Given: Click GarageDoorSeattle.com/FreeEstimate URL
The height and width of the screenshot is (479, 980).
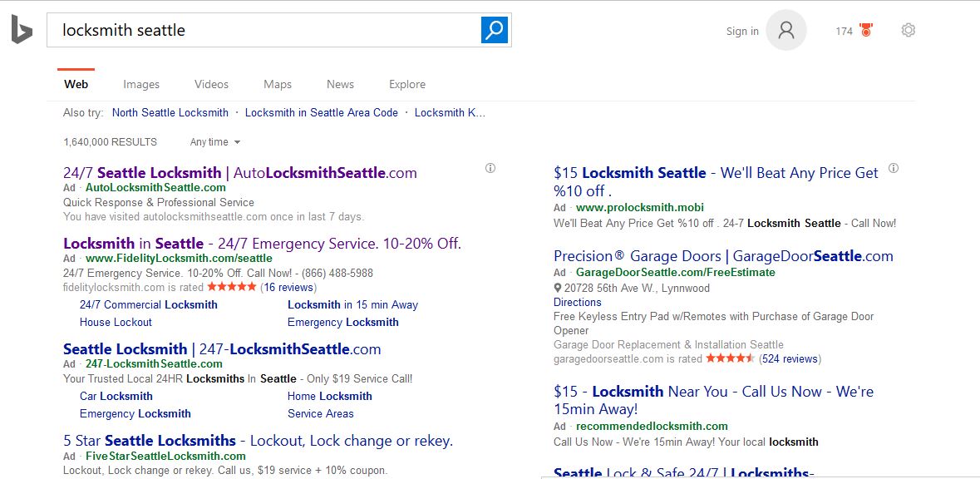Looking at the screenshot, I should click(x=676, y=273).
